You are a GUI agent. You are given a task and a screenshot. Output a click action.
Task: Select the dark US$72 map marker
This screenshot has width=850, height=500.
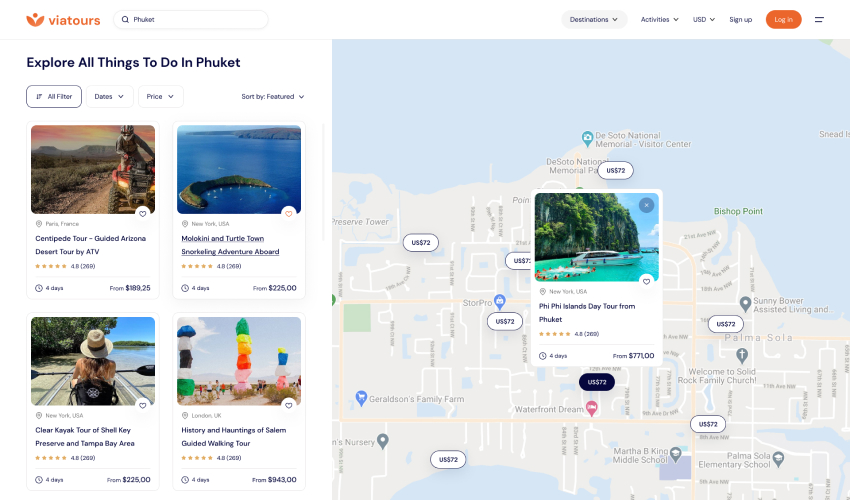click(x=597, y=382)
